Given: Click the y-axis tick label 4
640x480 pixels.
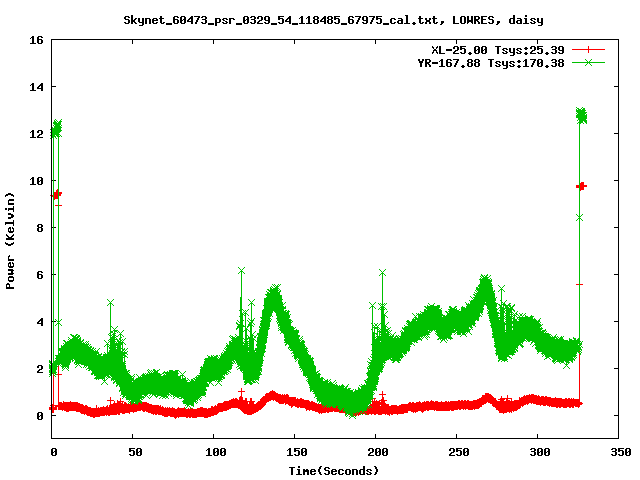Looking at the screenshot, I should click(40, 322).
